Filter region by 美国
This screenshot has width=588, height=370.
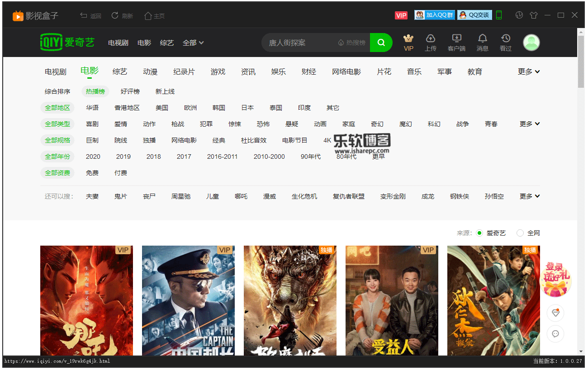click(x=162, y=108)
